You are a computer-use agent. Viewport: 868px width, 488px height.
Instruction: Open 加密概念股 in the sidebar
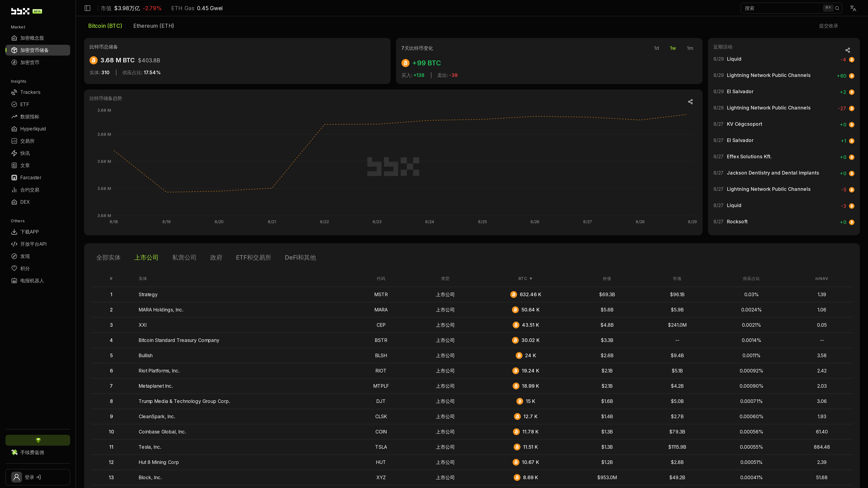tap(38, 38)
